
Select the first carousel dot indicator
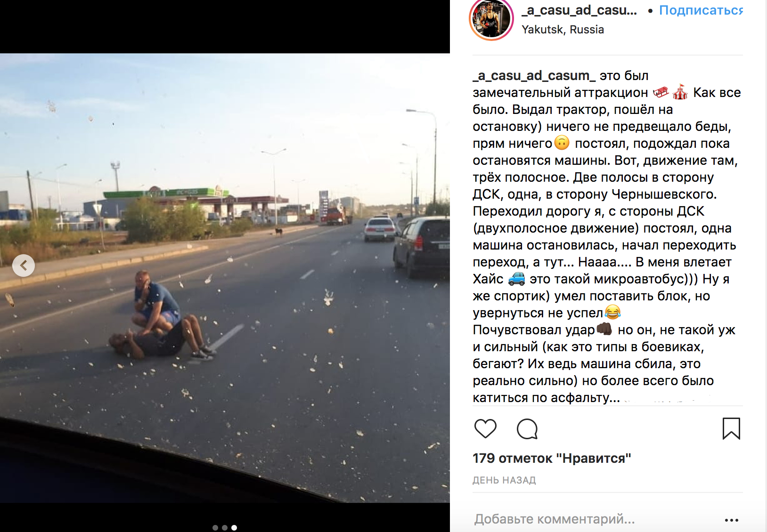pyautogui.click(x=215, y=528)
